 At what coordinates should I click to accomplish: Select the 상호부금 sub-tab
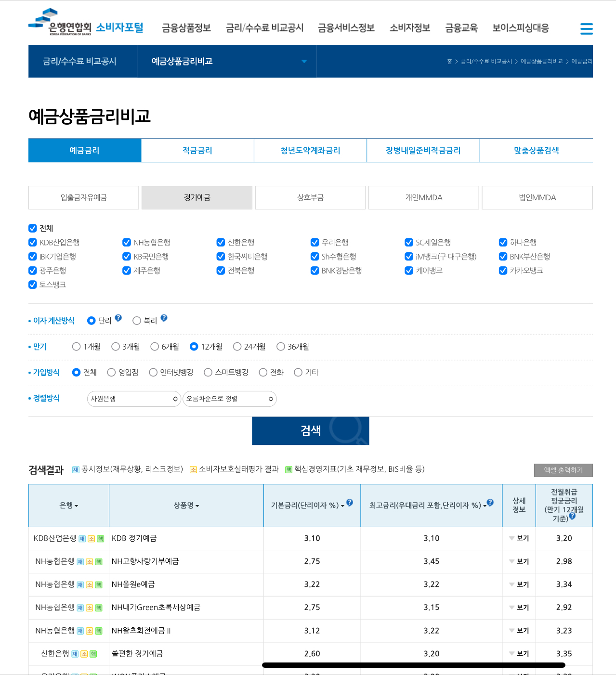(x=310, y=197)
